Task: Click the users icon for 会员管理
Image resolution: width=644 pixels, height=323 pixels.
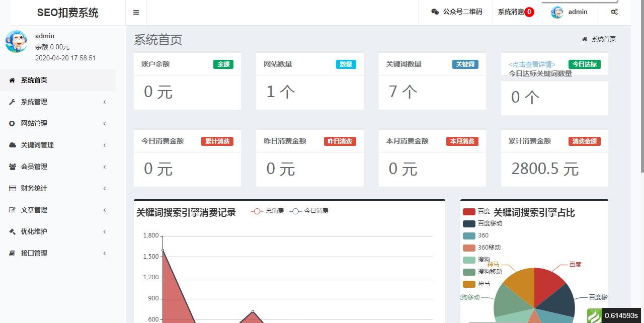Action: (x=12, y=167)
